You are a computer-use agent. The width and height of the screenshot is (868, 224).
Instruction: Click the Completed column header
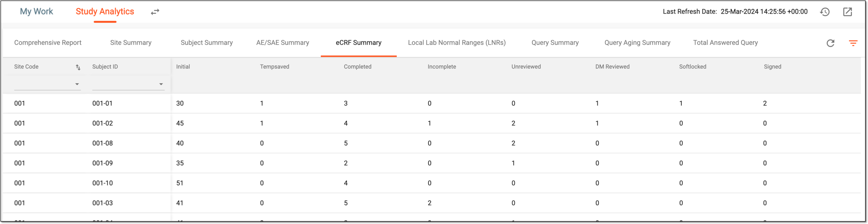coord(358,67)
